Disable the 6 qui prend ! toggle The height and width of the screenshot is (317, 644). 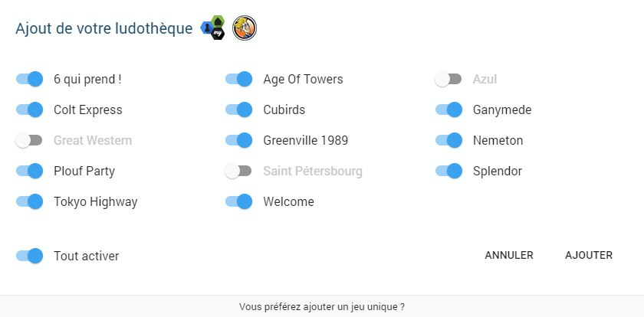coord(30,79)
